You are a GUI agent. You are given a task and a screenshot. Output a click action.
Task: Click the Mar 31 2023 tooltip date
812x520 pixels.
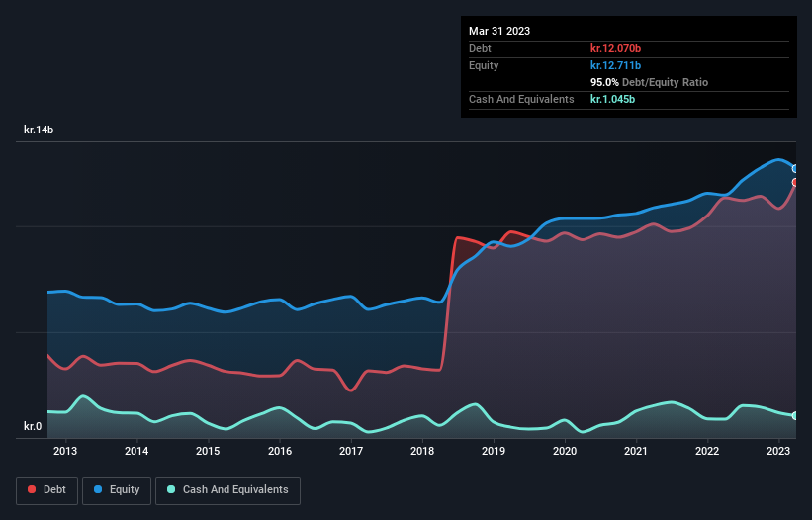(499, 31)
